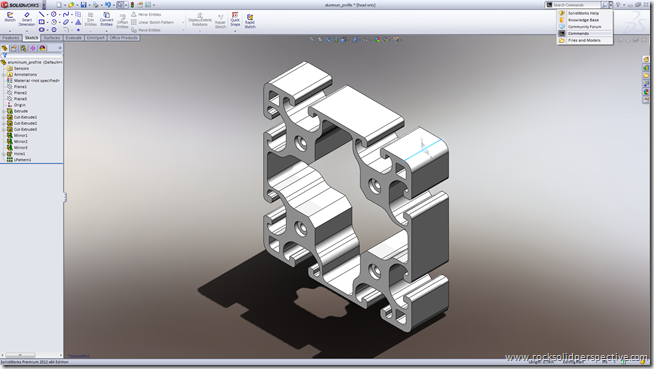Click the Quick Snaps tool

point(235,19)
